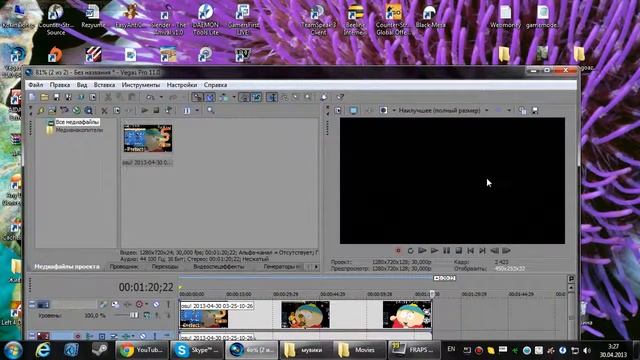Open project video properties in preview toolbar
The height and width of the screenshot is (360, 640).
(338, 111)
